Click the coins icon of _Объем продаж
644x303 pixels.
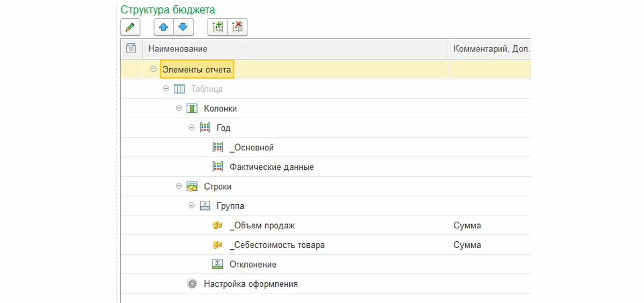pos(217,226)
